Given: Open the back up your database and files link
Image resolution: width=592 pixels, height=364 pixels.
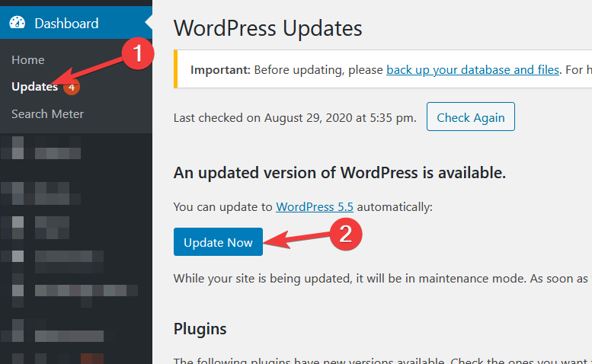Looking at the screenshot, I should point(472,70).
